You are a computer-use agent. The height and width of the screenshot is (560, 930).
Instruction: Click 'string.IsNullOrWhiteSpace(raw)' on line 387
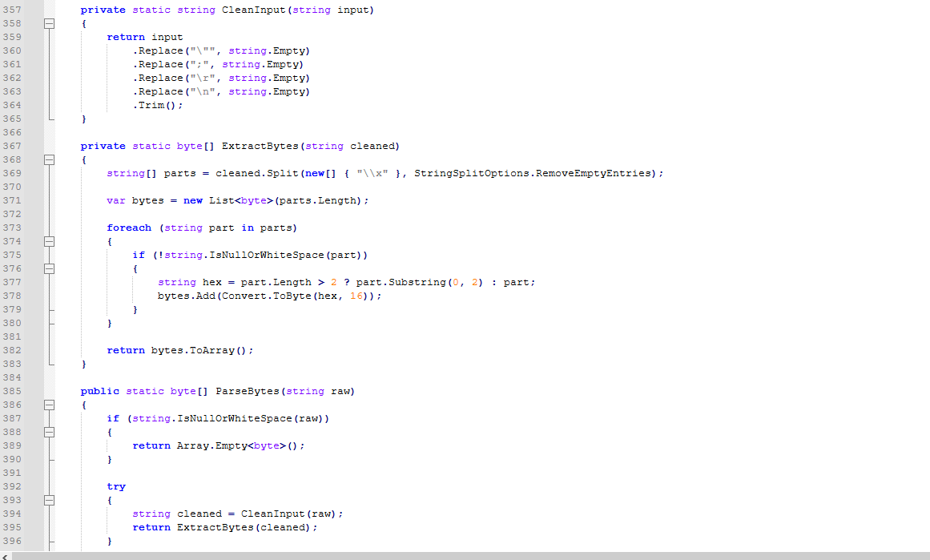227,419
